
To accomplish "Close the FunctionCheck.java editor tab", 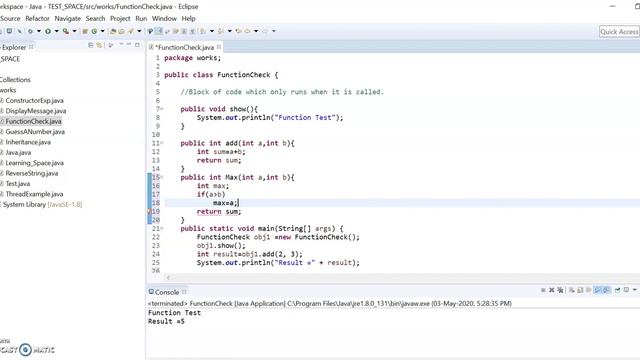I will tap(219, 47).
